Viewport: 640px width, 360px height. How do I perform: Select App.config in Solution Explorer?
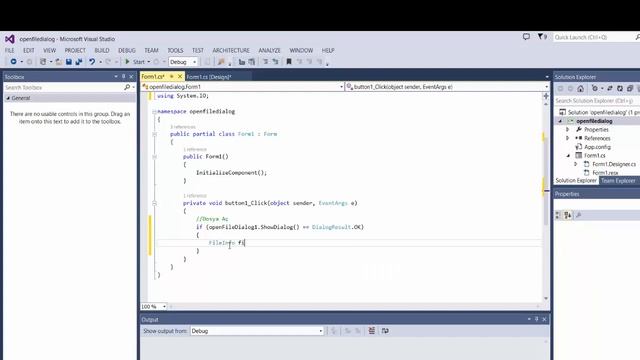coord(597,147)
